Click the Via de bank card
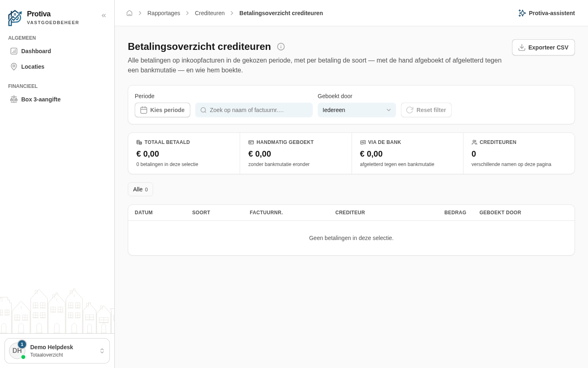The width and height of the screenshot is (588, 368). coord(408,153)
